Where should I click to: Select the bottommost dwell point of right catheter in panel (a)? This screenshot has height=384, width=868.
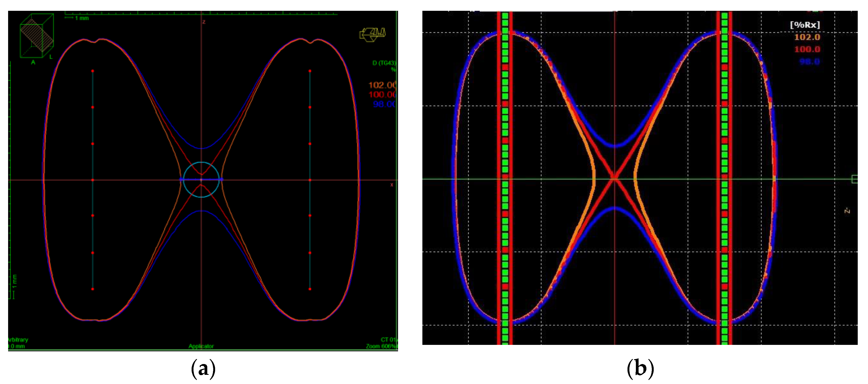pyautogui.click(x=310, y=289)
